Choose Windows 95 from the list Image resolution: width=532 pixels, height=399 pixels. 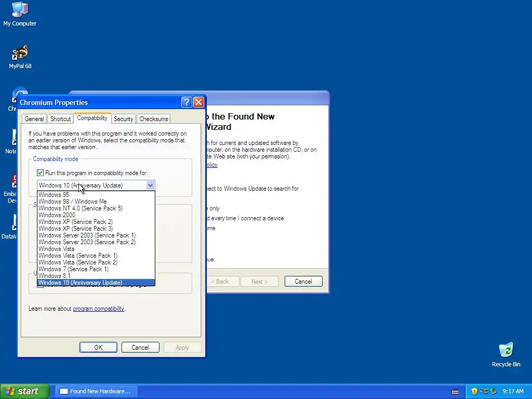click(96, 195)
